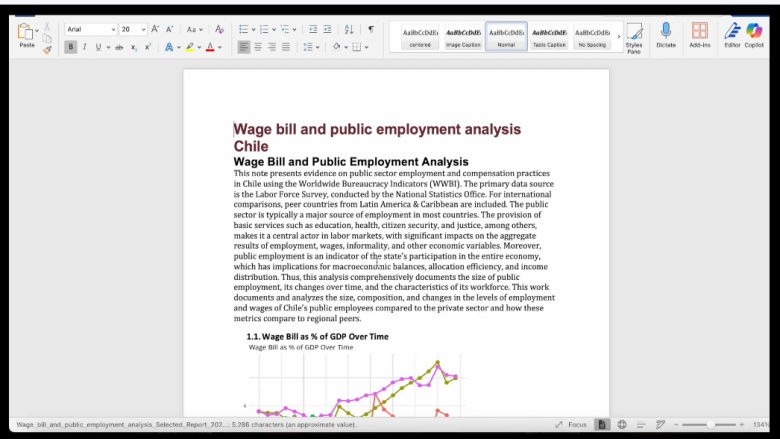This screenshot has width=780, height=439.
Task: Click the Format Painter brush icon
Action: click(x=47, y=49)
